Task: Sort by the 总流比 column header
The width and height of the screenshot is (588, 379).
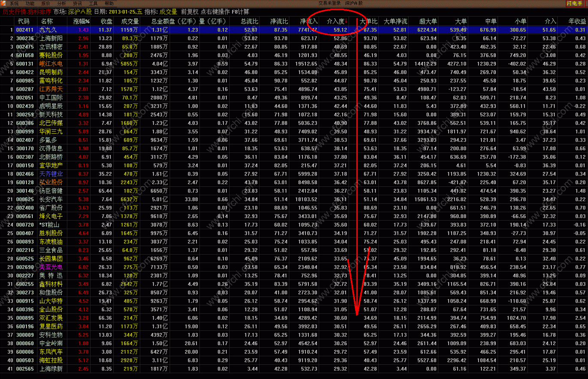Action: click(x=250, y=21)
